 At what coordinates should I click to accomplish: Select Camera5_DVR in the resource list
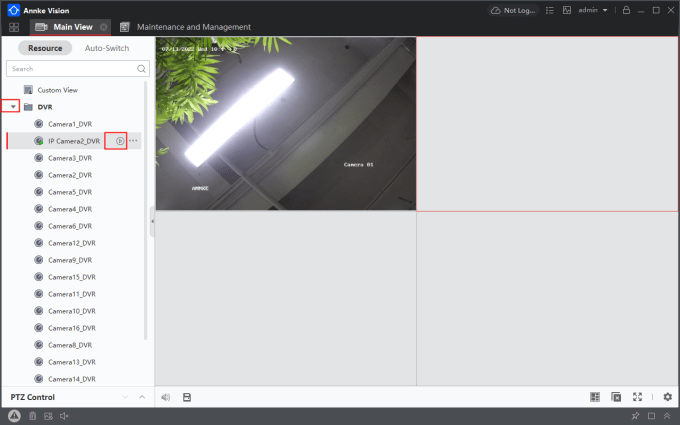[x=70, y=192]
